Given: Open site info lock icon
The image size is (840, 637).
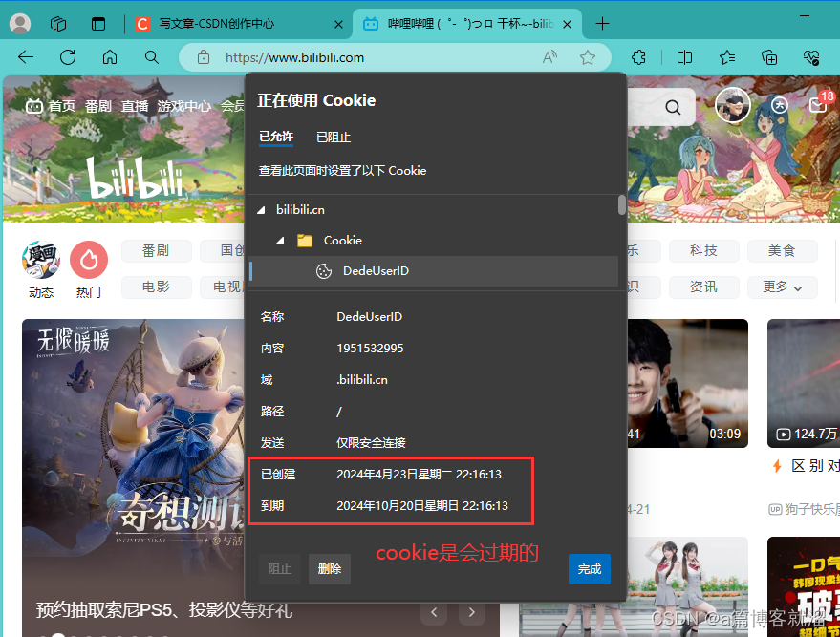Looking at the screenshot, I should pyautogui.click(x=204, y=57).
